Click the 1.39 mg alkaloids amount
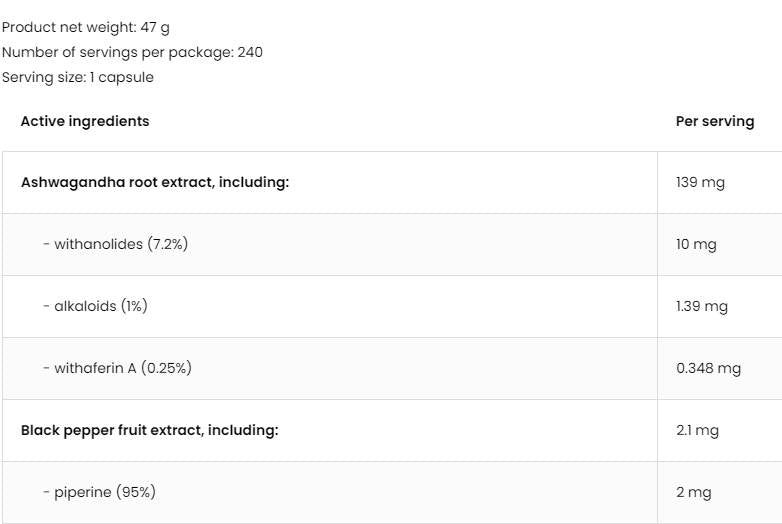The height and width of the screenshot is (524, 782). [701, 306]
